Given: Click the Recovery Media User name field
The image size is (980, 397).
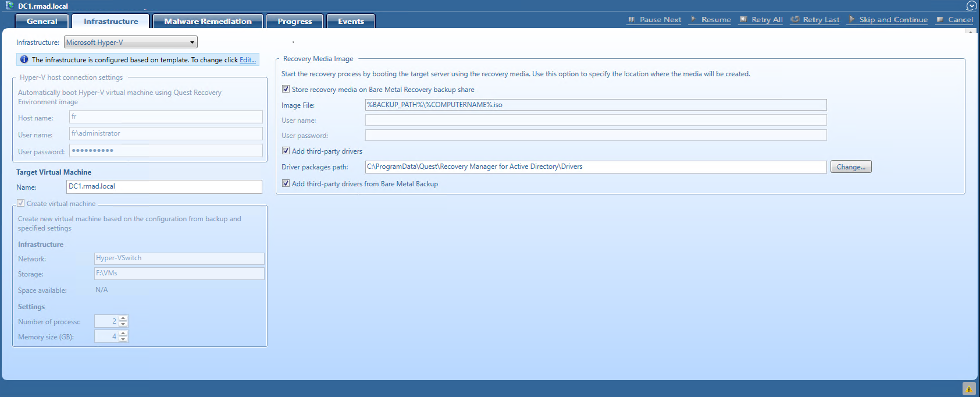Looking at the screenshot, I should pos(596,120).
